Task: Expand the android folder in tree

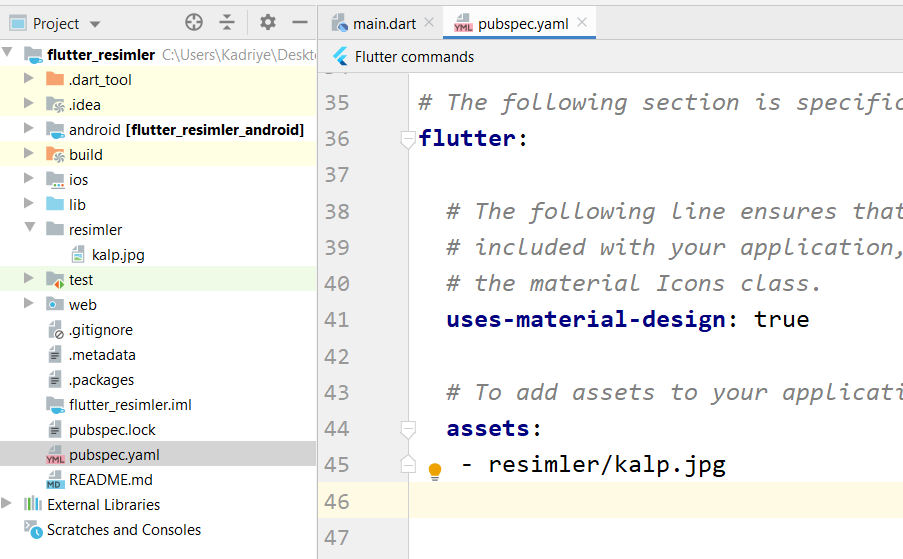Action: [28, 130]
